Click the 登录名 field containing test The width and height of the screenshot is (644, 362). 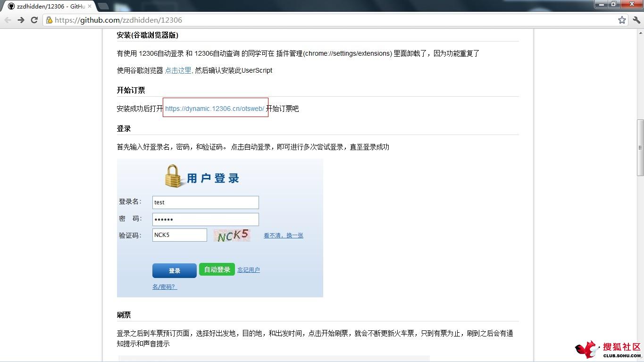point(206,202)
